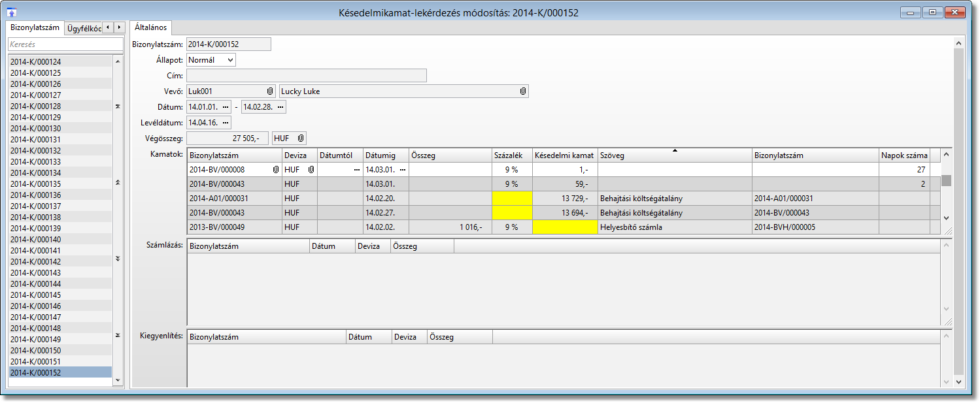Viewport: 980px width, 403px height.
Task: Open date picker for start date 14.01.01.
Action: 226,107
